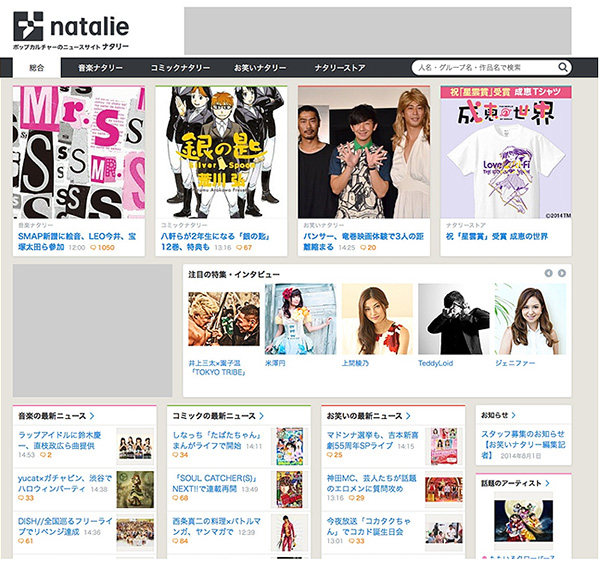Open crowd photo thumbnail beside DISH// news
The image size is (600, 569).
pos(135,533)
